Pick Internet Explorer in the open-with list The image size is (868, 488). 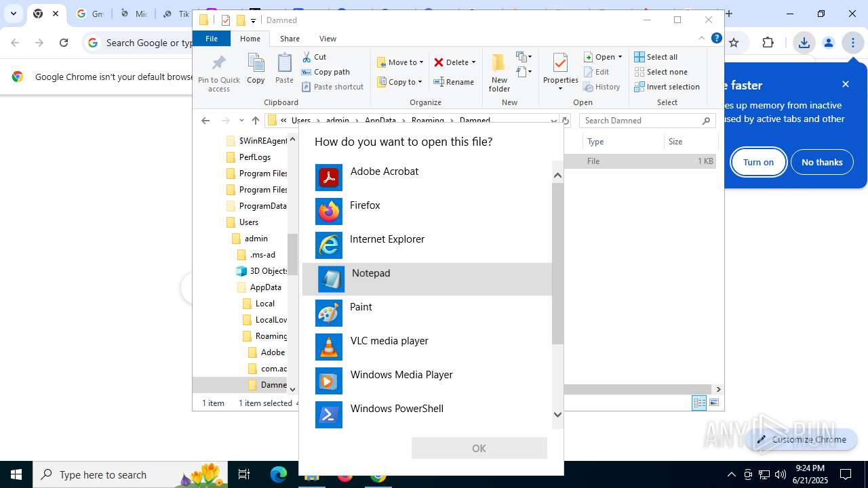(x=427, y=245)
